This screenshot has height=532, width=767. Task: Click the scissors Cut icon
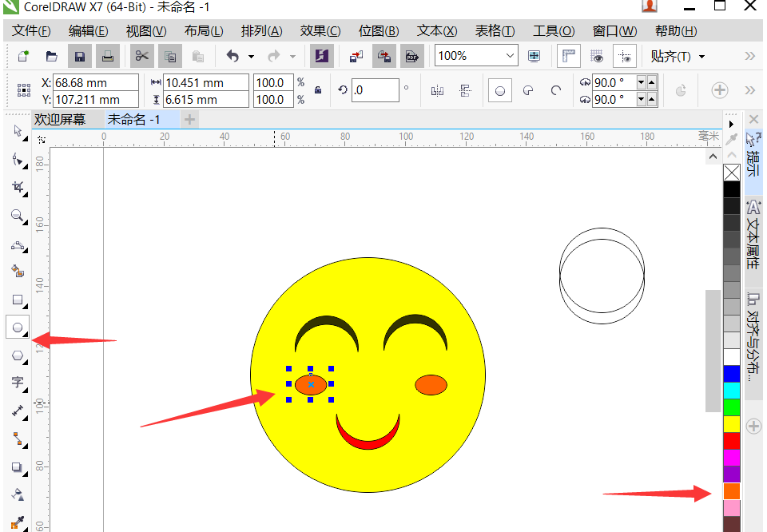[x=141, y=56]
